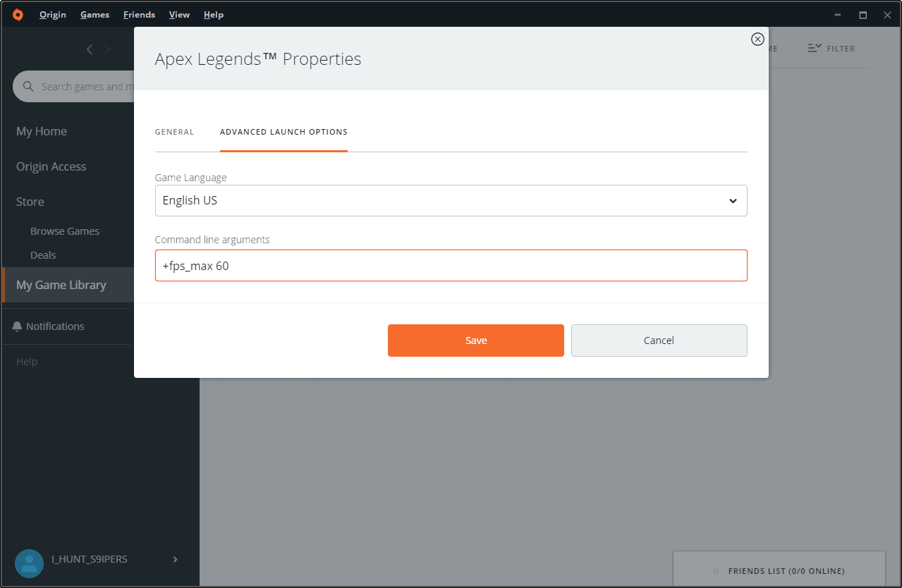Go to Browse Games

(x=65, y=231)
